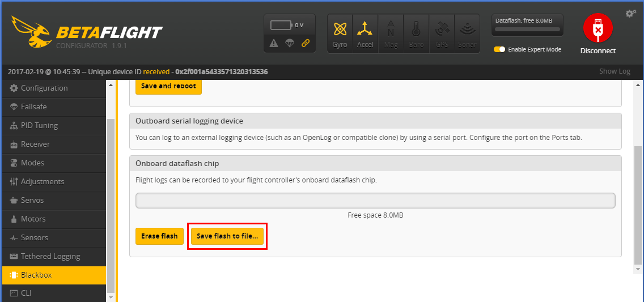Toggle the Enable Expert Mode switch
Screen dimensions: 644x302
[x=499, y=49]
